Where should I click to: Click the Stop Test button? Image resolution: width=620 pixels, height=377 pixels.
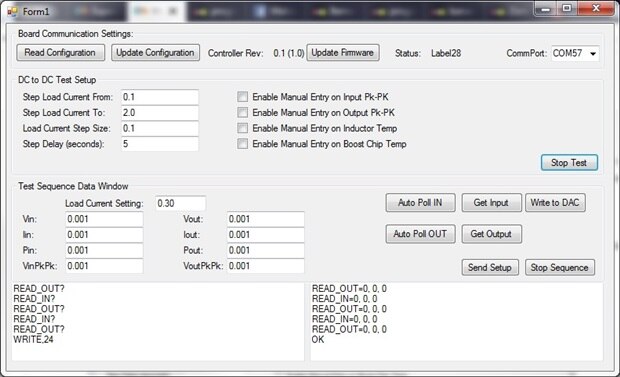pyautogui.click(x=569, y=163)
